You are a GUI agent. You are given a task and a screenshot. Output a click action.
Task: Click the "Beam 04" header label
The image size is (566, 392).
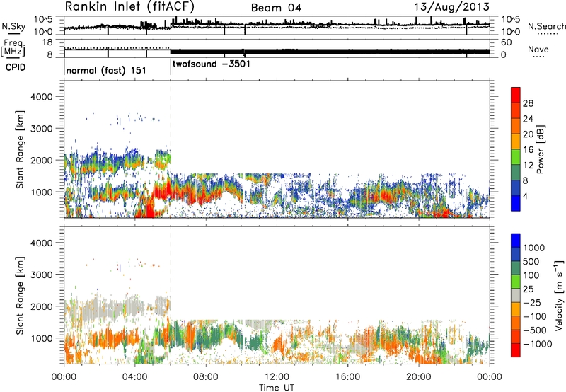(276, 8)
